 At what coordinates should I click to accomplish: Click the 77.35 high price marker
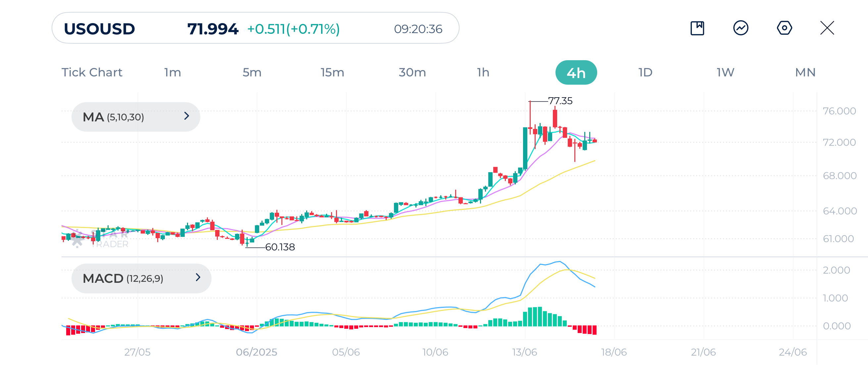(560, 101)
